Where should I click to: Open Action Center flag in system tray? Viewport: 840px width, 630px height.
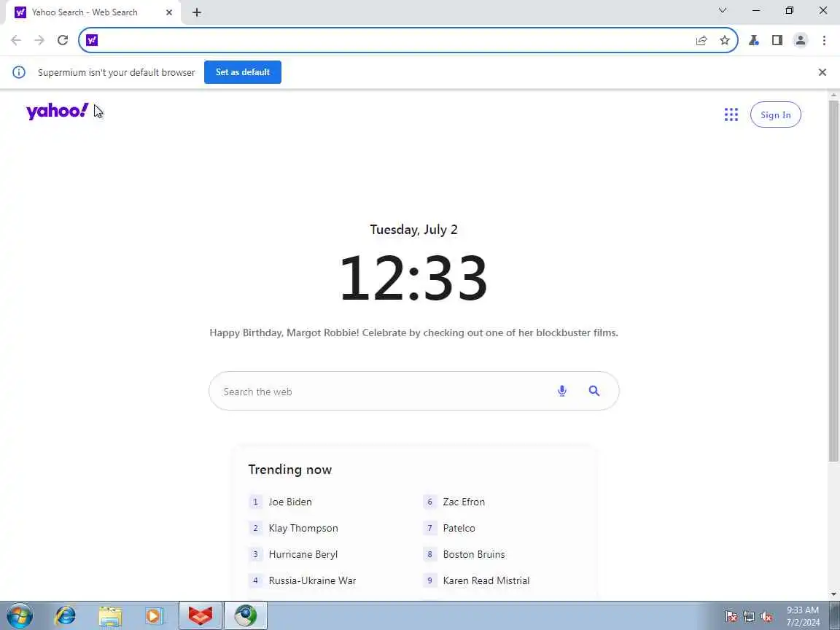[731, 616]
